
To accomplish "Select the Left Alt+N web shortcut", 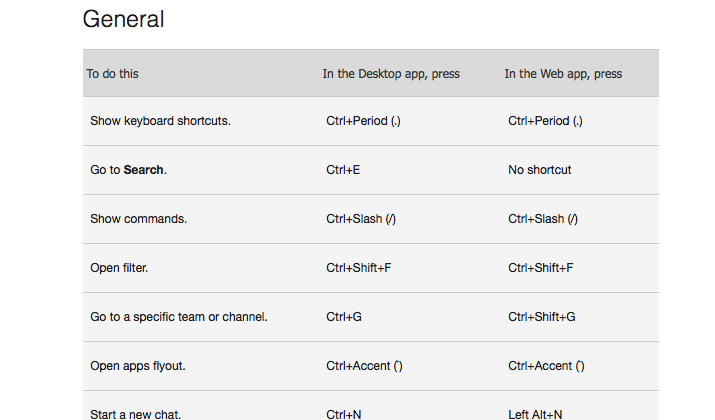I will [x=535, y=414].
